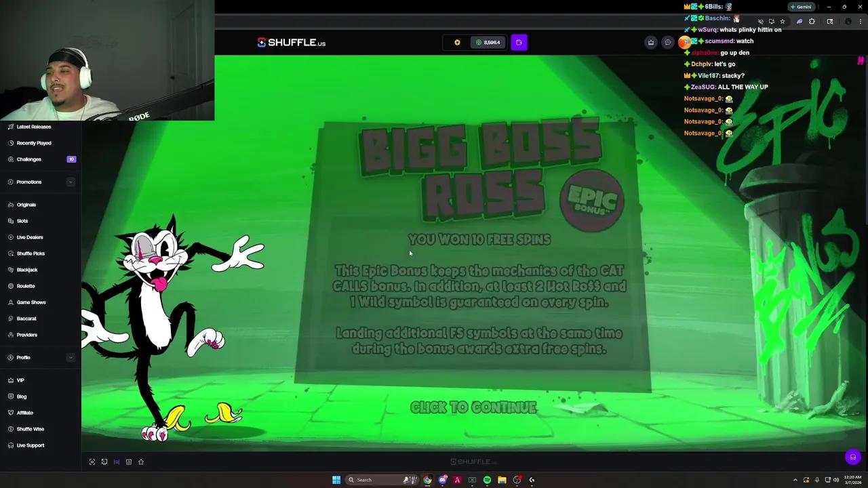868x488 pixels.
Task: Open the chat bubble icon in the header
Action: (668, 42)
